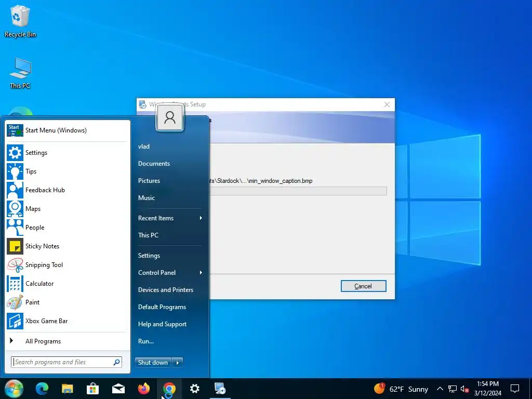The image size is (532, 399).
Task: Launch Google Chrome from the taskbar
Action: pyautogui.click(x=169, y=389)
